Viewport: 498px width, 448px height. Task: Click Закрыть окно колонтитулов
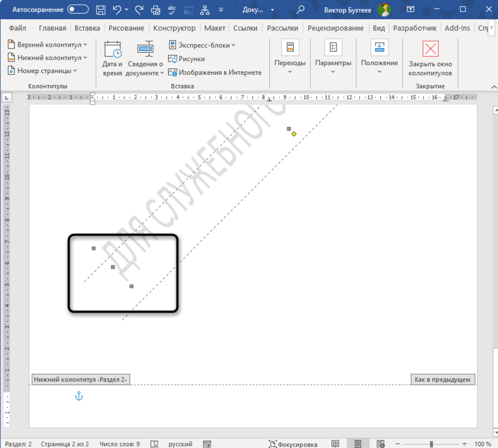click(430, 59)
